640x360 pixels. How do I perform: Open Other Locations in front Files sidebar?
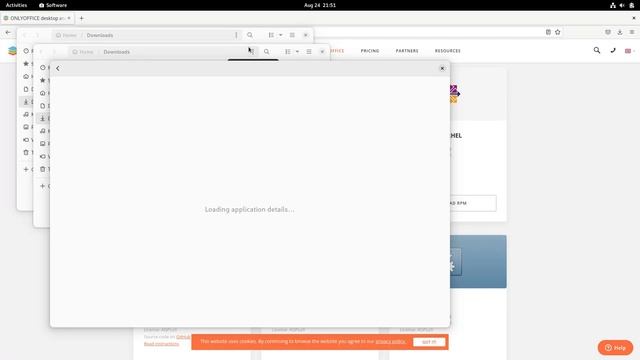point(43,186)
